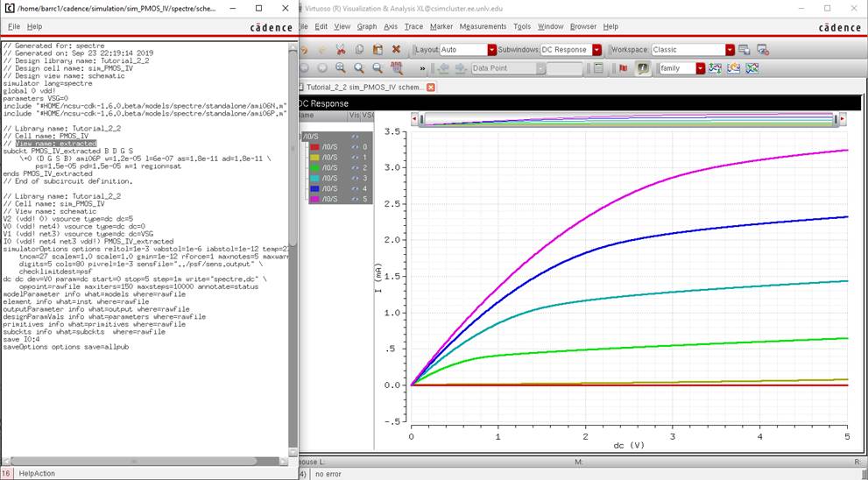868x480 pixels.
Task: Expand the Subwindows DC Response dropdown
Action: tap(596, 50)
